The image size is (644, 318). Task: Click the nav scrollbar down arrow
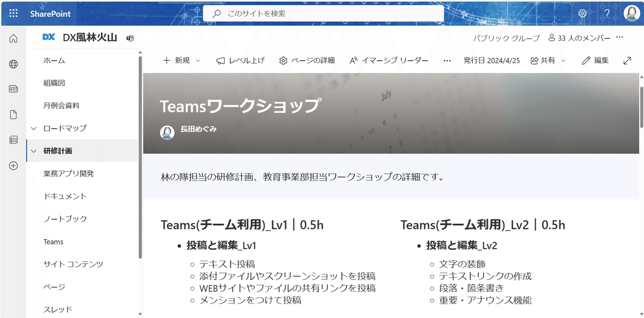tap(140, 314)
